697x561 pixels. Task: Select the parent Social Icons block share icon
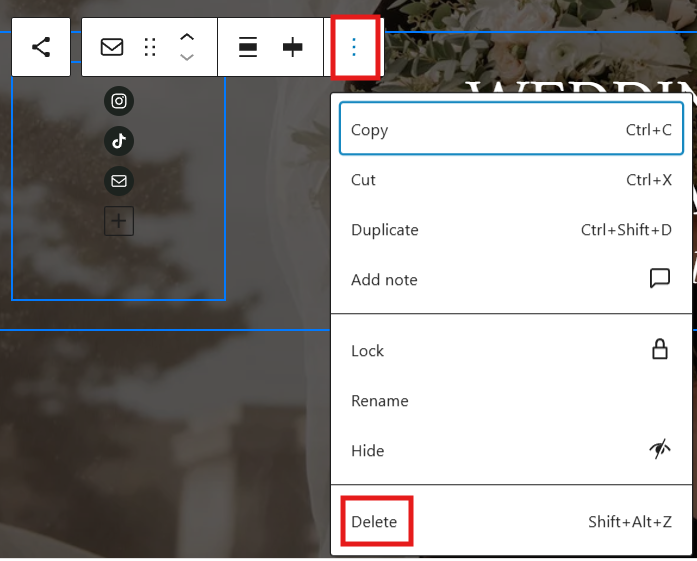[x=41, y=47]
